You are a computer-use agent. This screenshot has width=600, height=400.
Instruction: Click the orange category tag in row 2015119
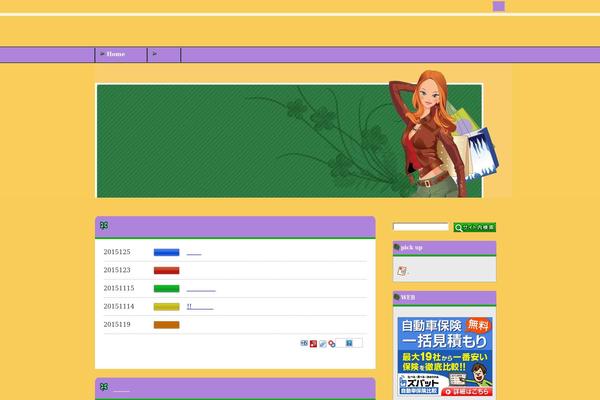[x=166, y=325]
